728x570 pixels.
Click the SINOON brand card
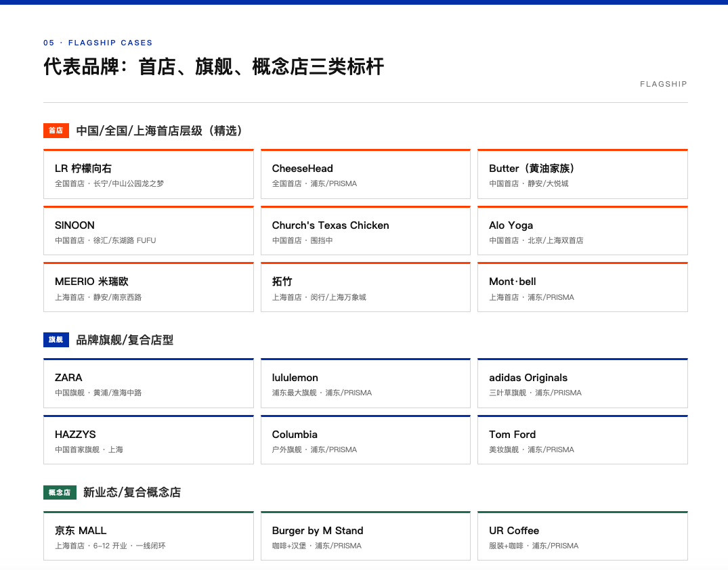pyautogui.click(x=148, y=231)
